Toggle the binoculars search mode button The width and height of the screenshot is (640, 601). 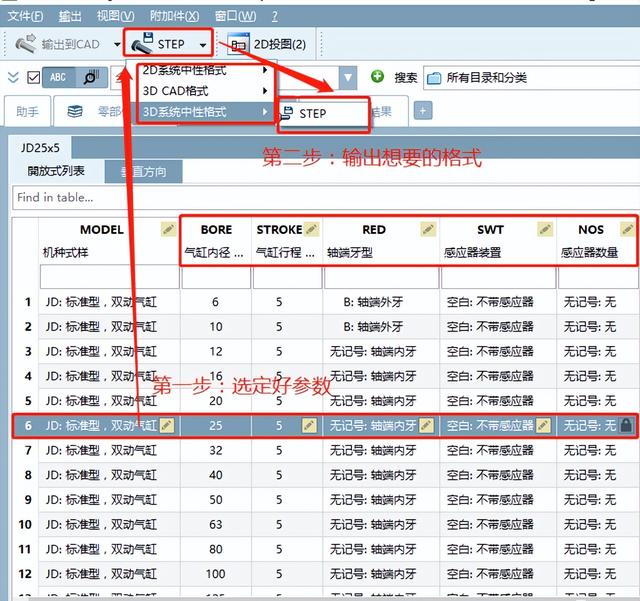click(91, 77)
